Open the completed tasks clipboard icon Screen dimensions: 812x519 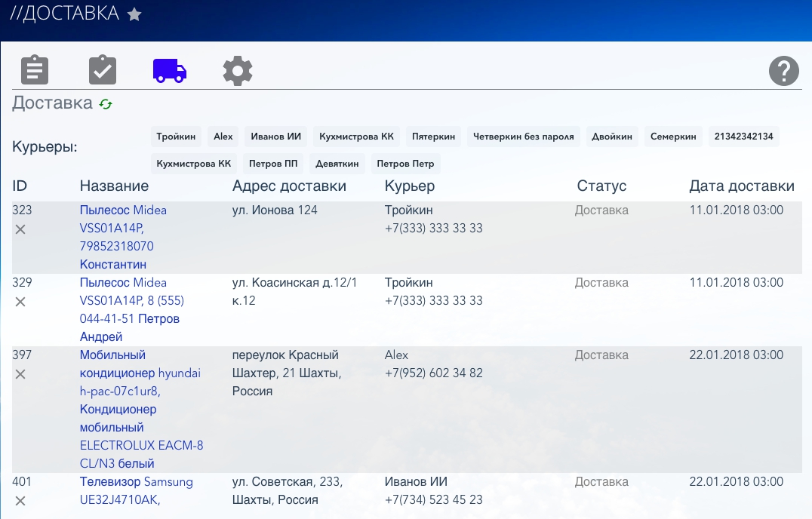(103, 70)
